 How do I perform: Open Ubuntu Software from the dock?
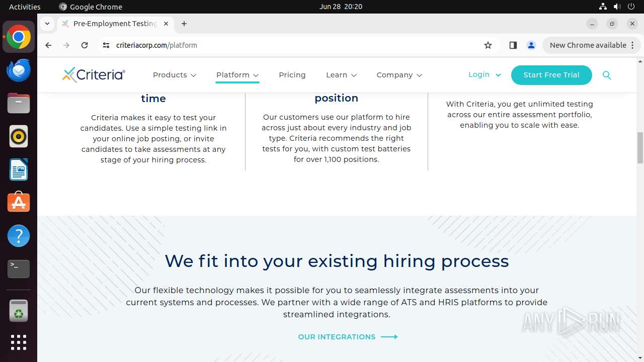(x=19, y=203)
